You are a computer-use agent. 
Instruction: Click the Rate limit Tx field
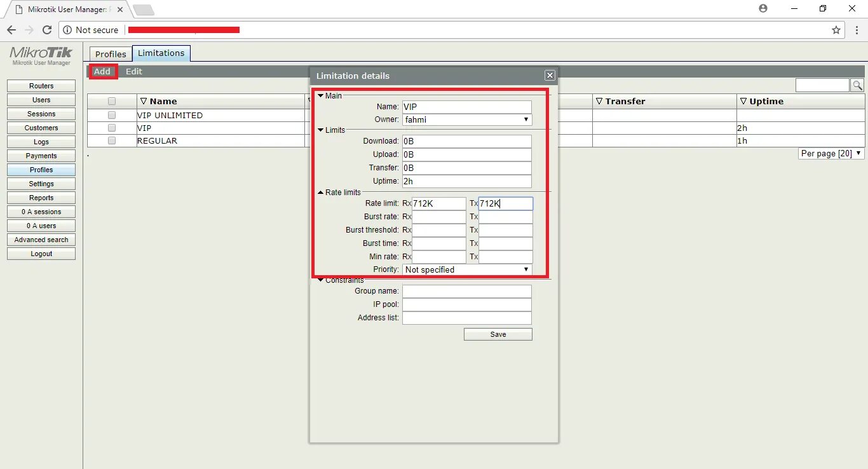(x=506, y=203)
